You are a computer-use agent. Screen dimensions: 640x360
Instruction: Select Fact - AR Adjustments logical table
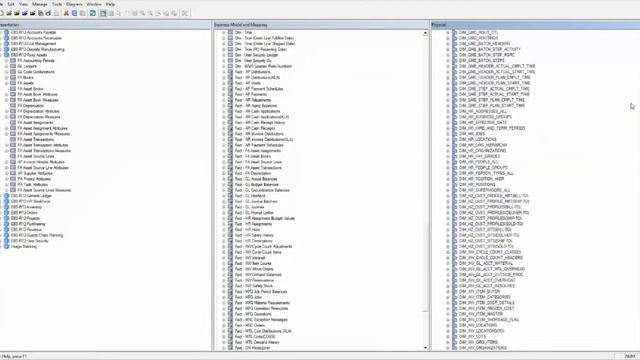[x=253, y=100]
